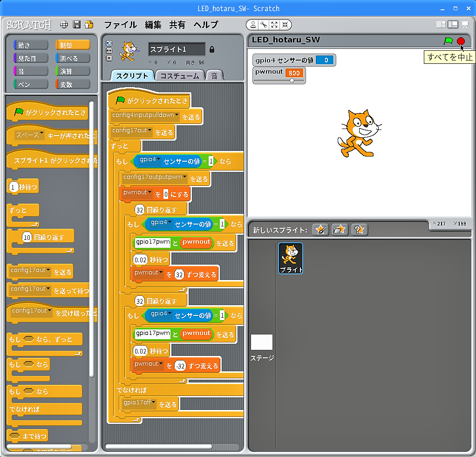Click the 1秒待つ block in palette

[x=23, y=186]
